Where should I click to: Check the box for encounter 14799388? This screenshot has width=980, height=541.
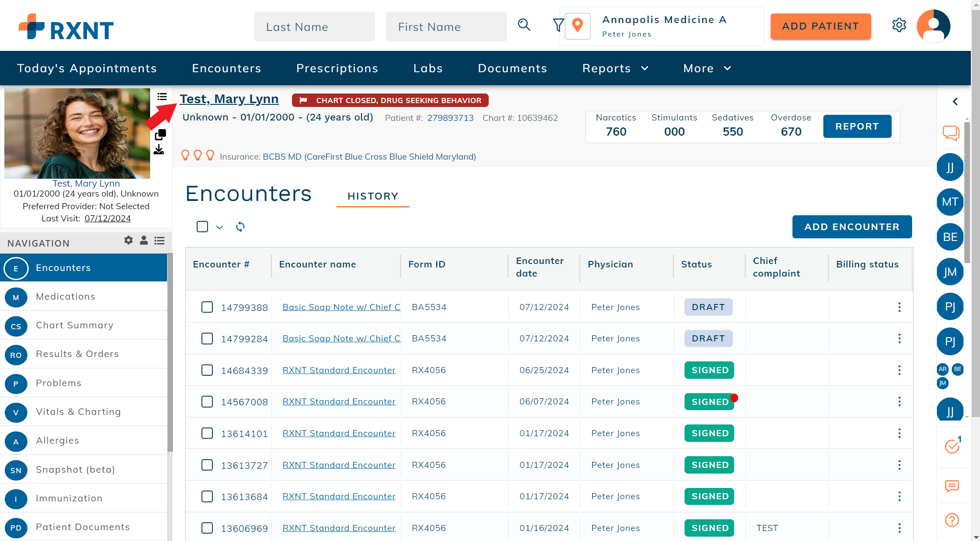[207, 307]
